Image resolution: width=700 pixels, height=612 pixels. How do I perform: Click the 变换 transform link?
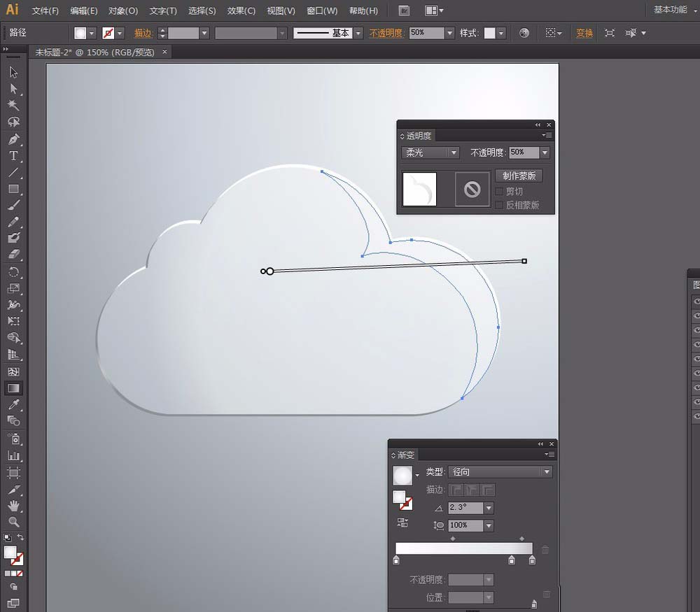[584, 33]
